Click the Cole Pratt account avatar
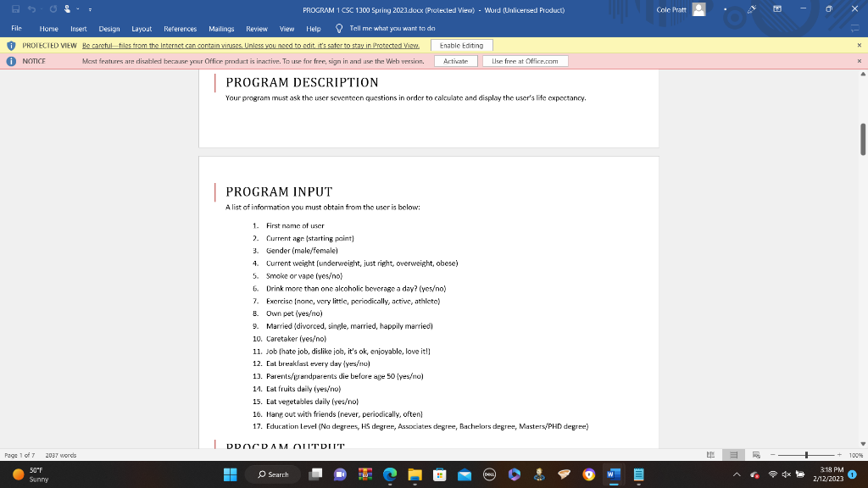This screenshot has height=488, width=868. (698, 8)
